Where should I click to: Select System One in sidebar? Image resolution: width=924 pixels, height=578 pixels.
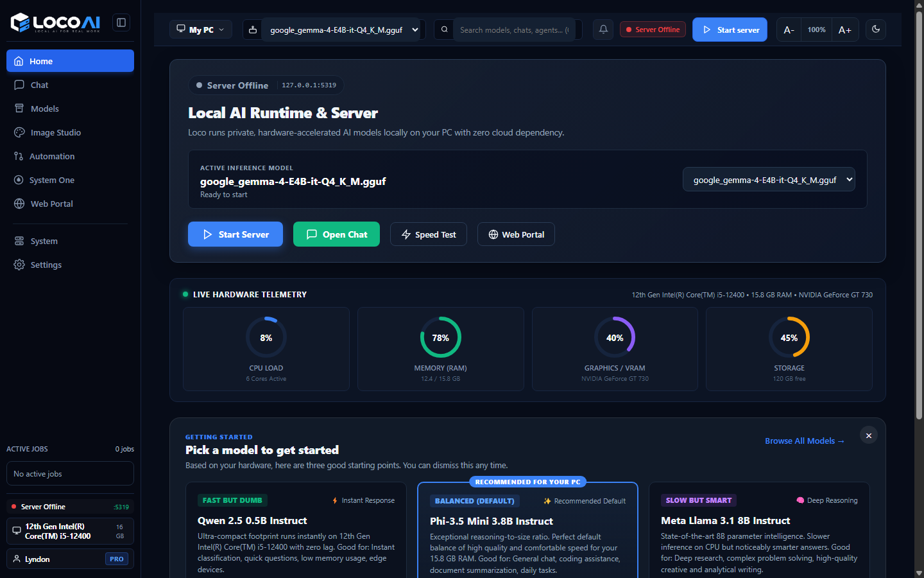(70, 180)
